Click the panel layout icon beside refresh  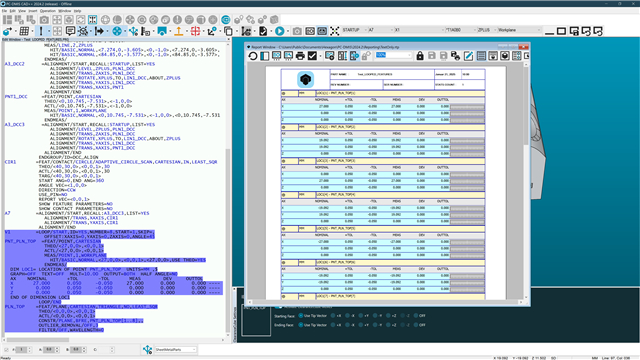pyautogui.click(x=264, y=56)
